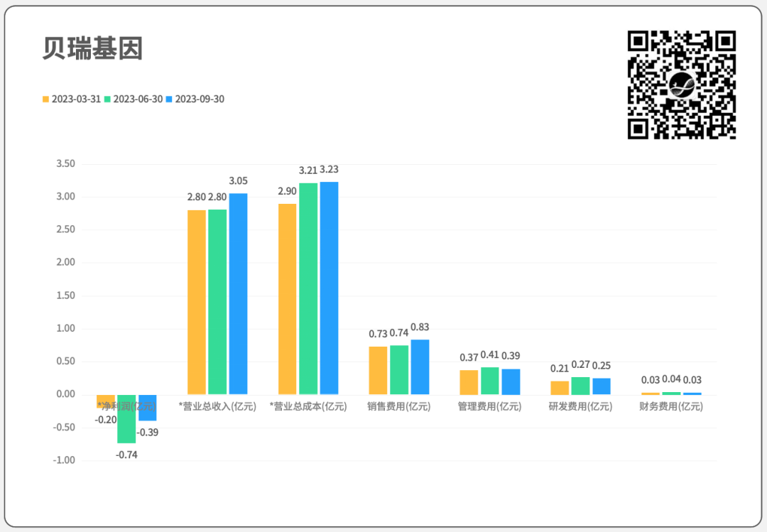Click the 销售费用(亿元) axis label
This screenshot has height=532, width=767.
tap(399, 407)
